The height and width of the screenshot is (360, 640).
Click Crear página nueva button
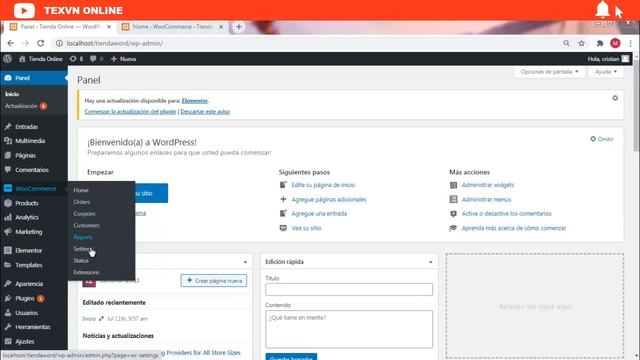pyautogui.click(x=214, y=280)
